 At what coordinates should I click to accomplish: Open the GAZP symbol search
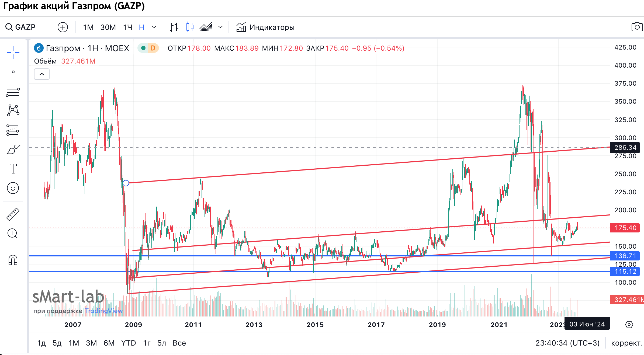click(20, 27)
